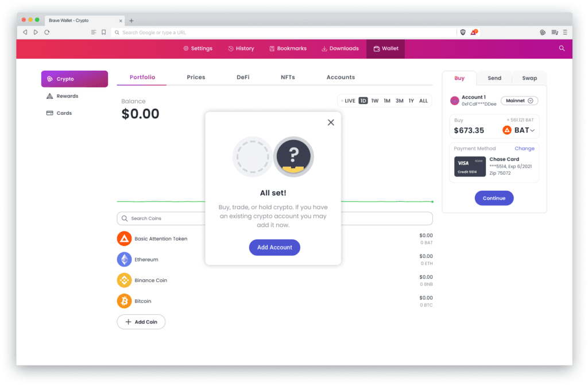Image resolution: width=588 pixels, height=385 pixels.
Task: Click the bookmark icon beside address bar
Action: [104, 32]
